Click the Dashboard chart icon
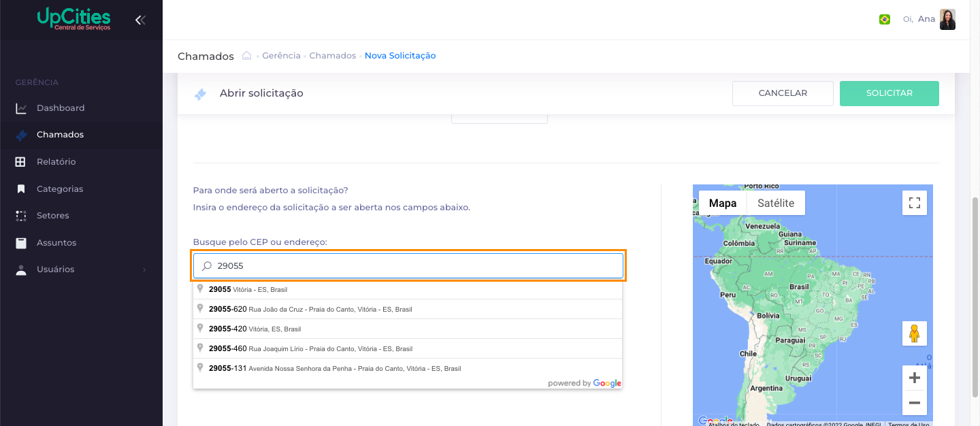Image resolution: width=980 pixels, height=426 pixels. 21,108
